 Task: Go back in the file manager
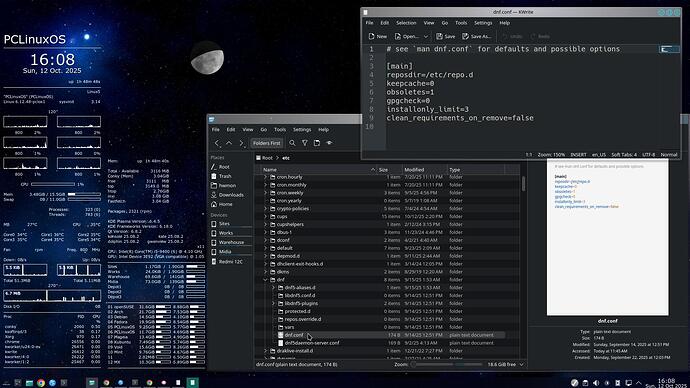point(217,143)
